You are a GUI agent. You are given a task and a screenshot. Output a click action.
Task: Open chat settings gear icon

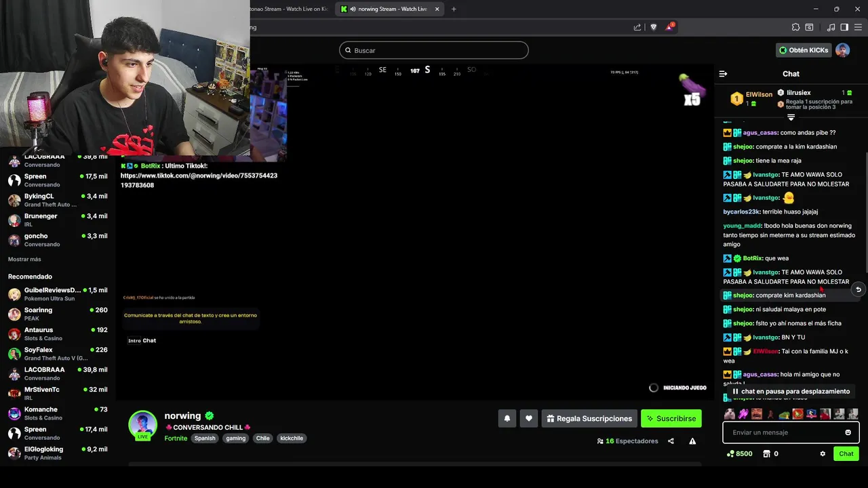tap(823, 454)
